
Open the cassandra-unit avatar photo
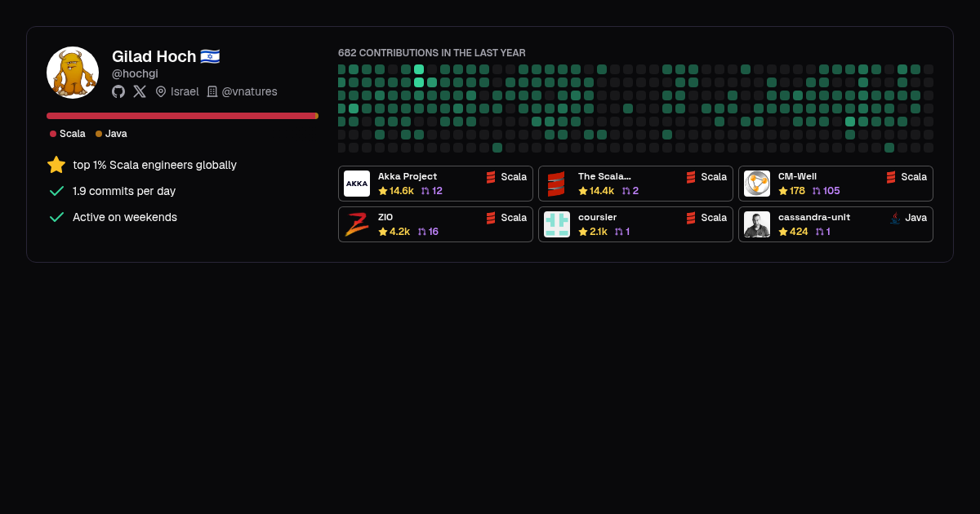point(757,224)
